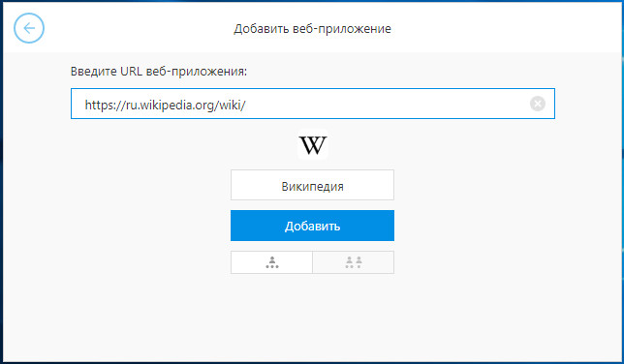
Task: Go back using the circled arrow button
Action: click(x=29, y=28)
